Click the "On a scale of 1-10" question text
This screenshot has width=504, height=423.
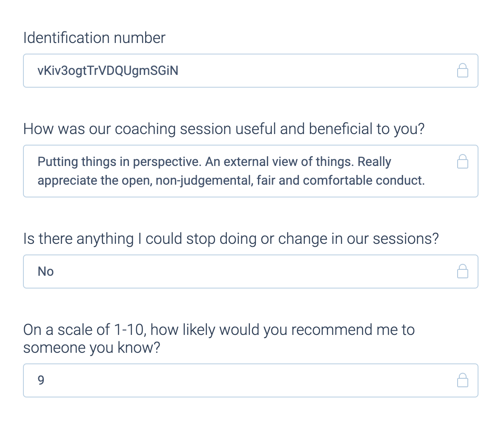coord(219,330)
